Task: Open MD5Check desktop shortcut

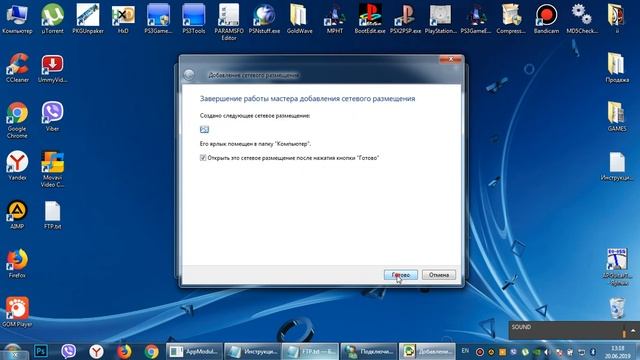Action: [x=582, y=18]
